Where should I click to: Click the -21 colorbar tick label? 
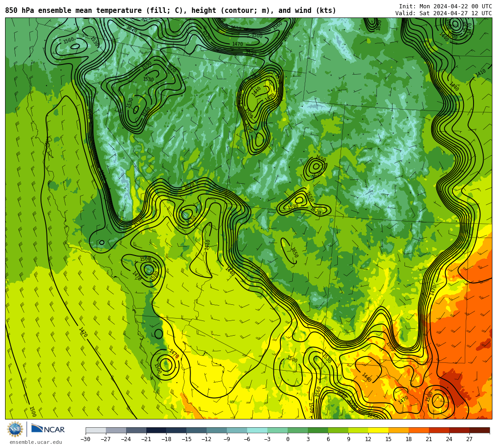(x=146, y=439)
